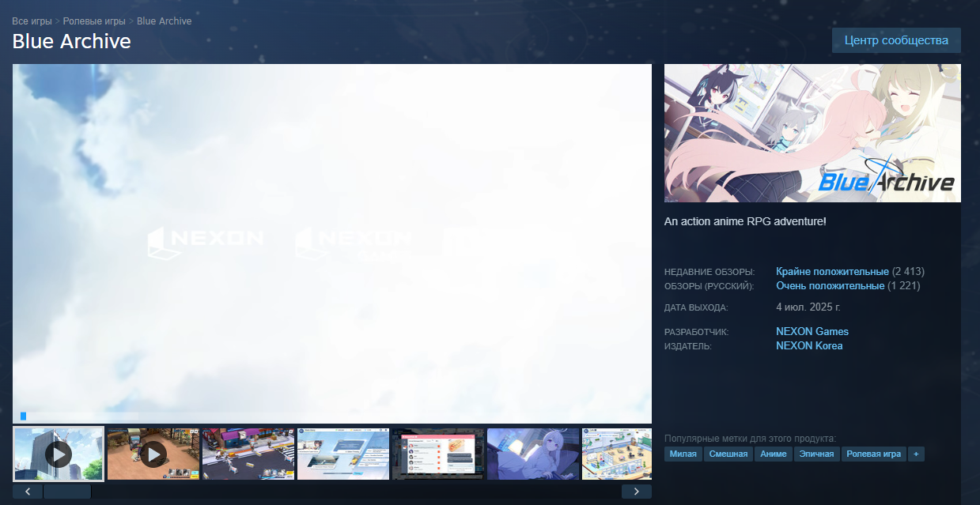Screen dimensions: 980x505
Task: Select the Аниме tag
Action: pyautogui.click(x=774, y=454)
